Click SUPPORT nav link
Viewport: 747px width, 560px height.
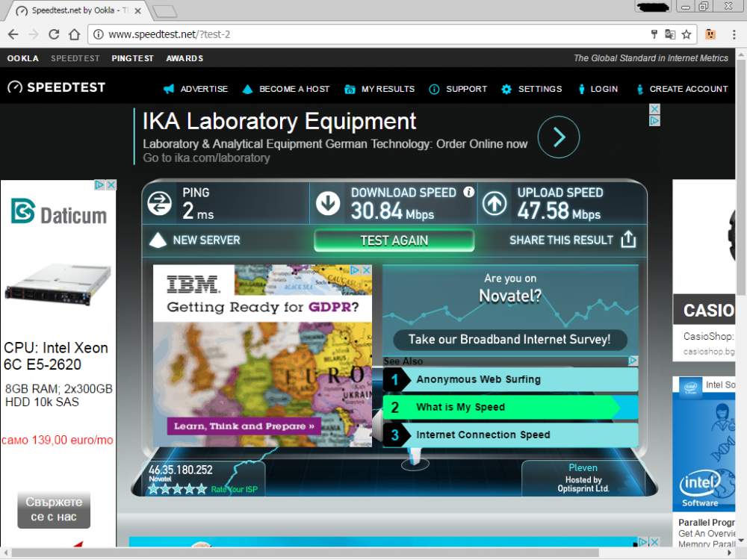point(466,89)
